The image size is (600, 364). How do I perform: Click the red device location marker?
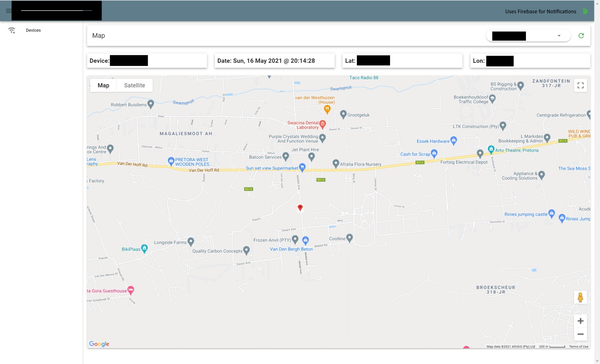[300, 208]
